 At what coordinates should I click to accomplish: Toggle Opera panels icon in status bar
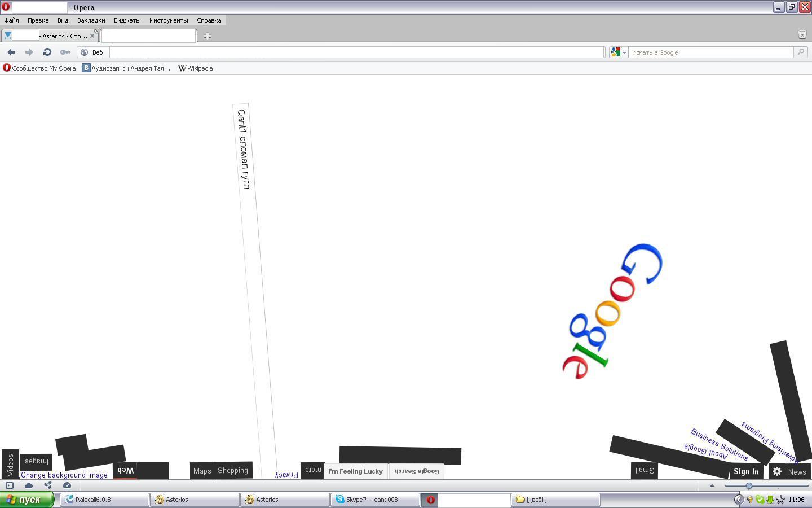10,485
